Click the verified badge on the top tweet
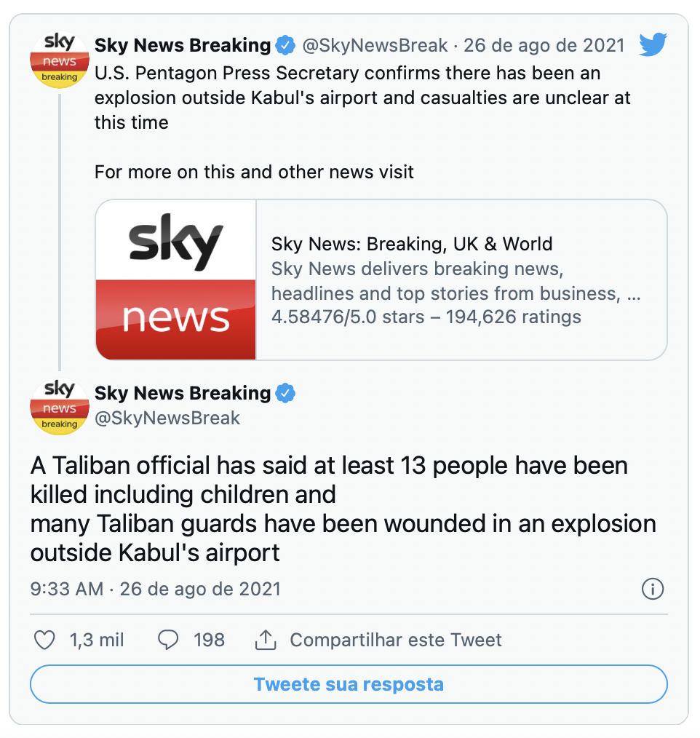The height and width of the screenshot is (738, 700). point(285,46)
